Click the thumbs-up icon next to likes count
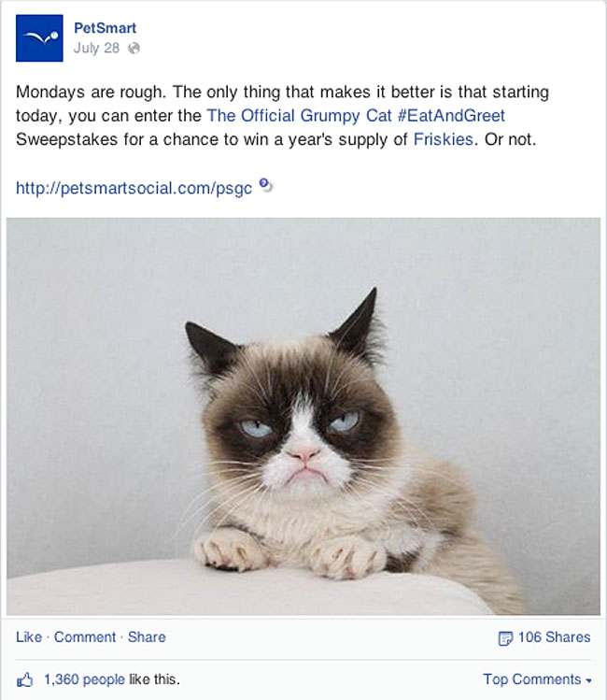 (25, 679)
